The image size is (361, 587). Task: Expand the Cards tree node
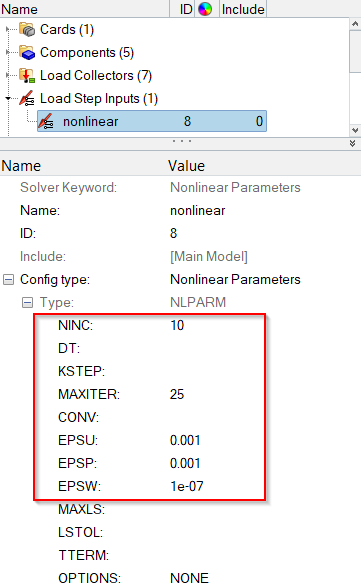8,29
